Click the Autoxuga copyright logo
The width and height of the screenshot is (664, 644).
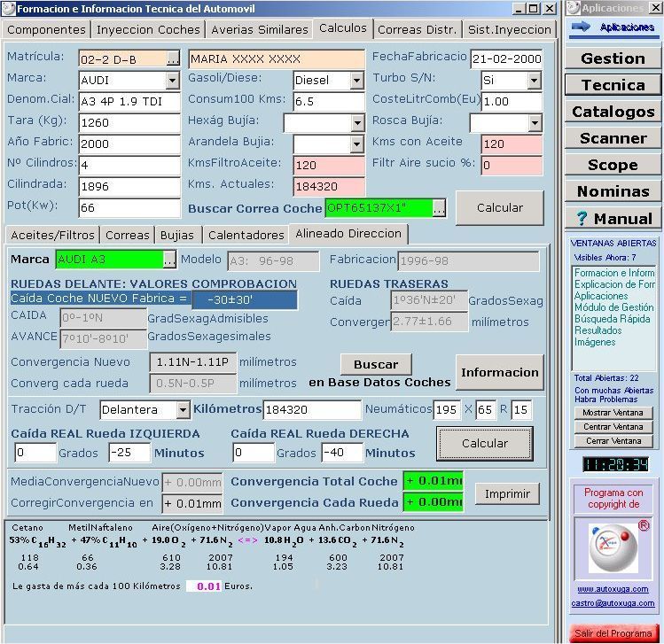613,548
